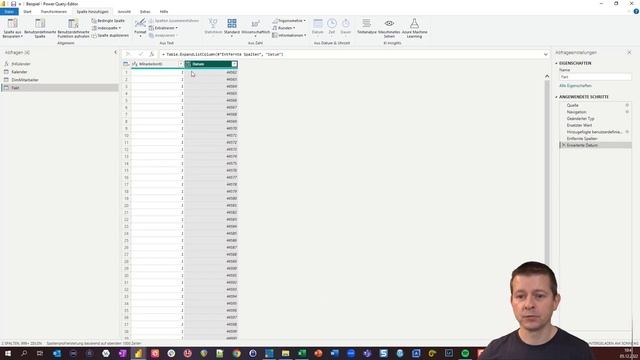
Task: Open the Hilfe tab
Action: [164, 12]
